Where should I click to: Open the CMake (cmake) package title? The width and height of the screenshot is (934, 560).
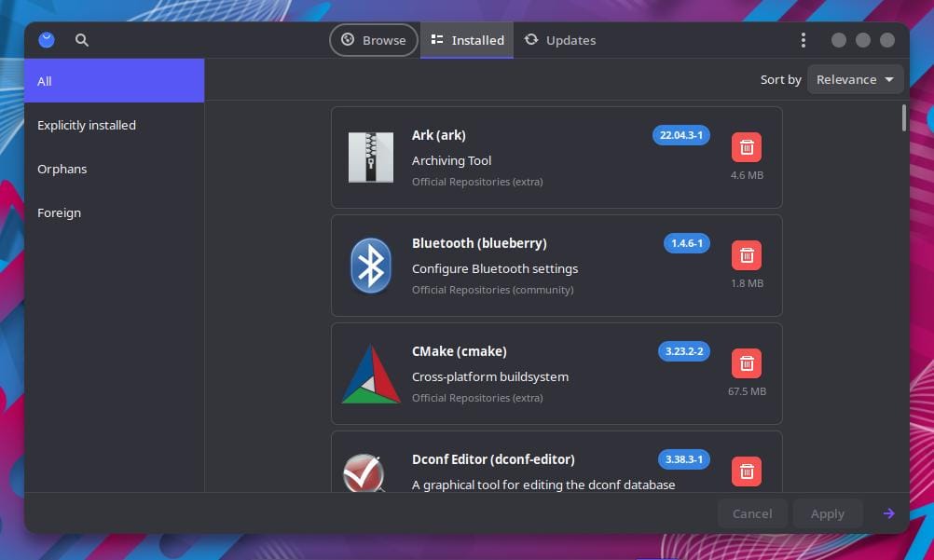[x=460, y=351]
